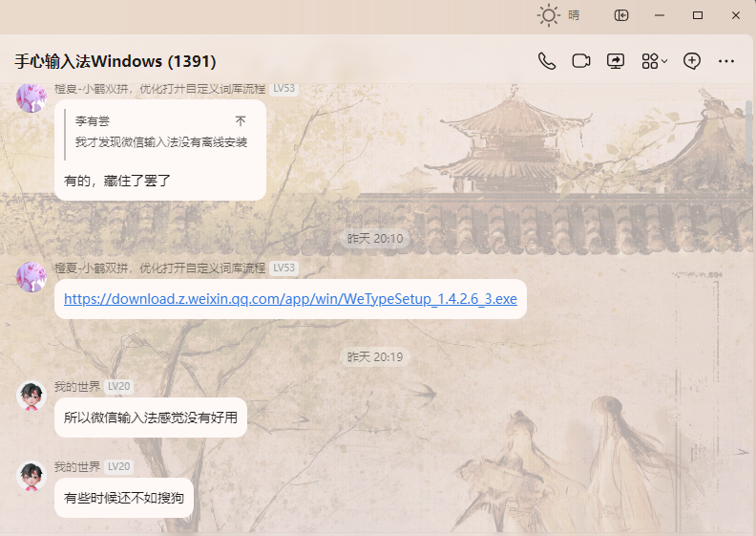Viewport: 756px width, 536px height.
Task: Click the message 有些时候还不如搜狗
Action: pos(124,498)
